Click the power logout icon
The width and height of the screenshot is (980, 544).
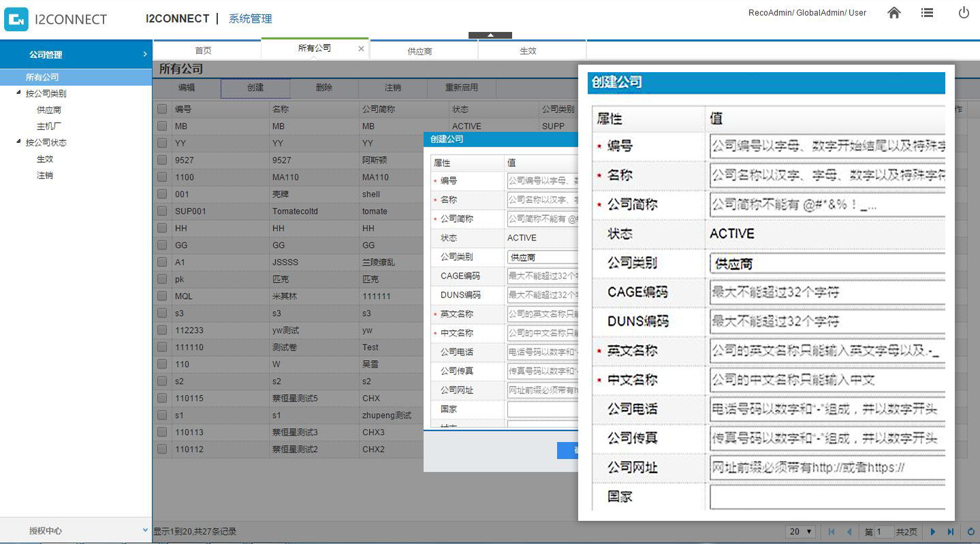964,12
